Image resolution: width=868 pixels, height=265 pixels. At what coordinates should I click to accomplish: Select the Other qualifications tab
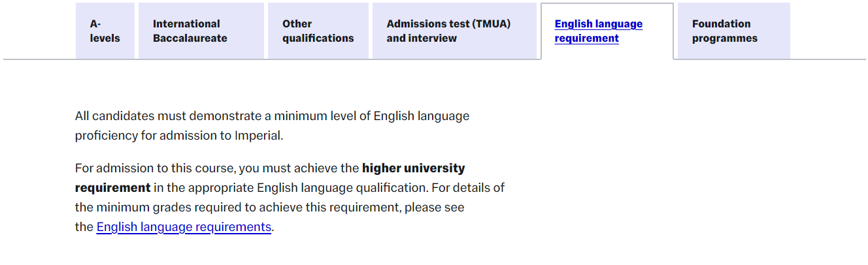point(318,31)
